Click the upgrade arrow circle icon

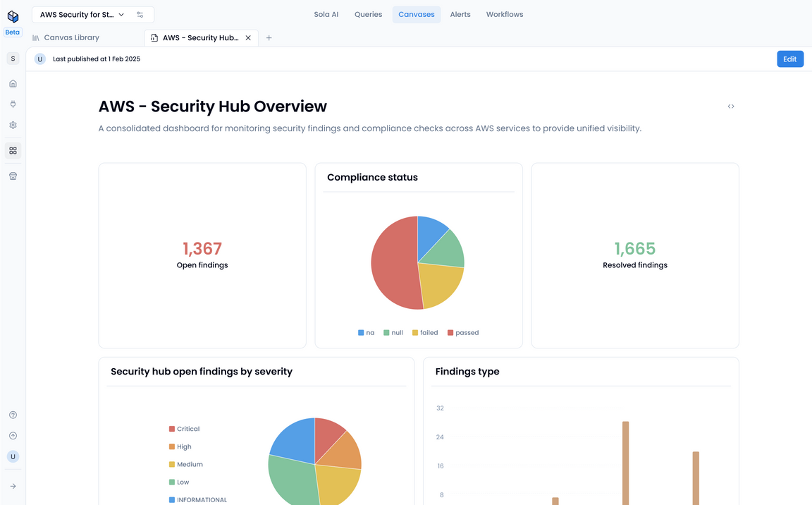coord(13,436)
